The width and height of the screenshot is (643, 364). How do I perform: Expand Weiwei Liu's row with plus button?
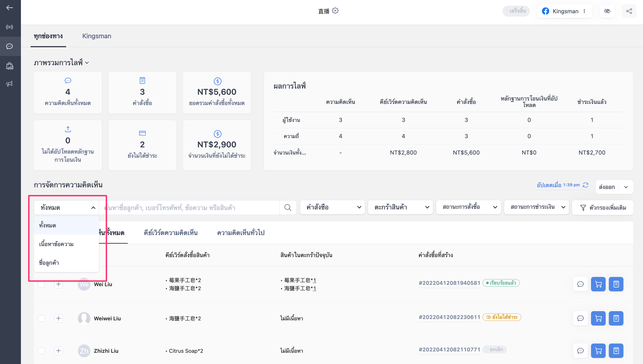point(58,318)
